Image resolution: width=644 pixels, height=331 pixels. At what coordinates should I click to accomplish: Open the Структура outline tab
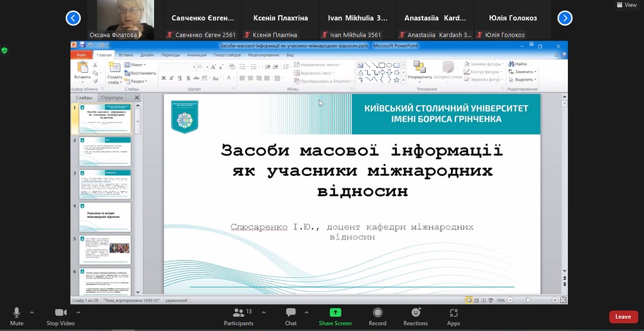[x=112, y=98]
